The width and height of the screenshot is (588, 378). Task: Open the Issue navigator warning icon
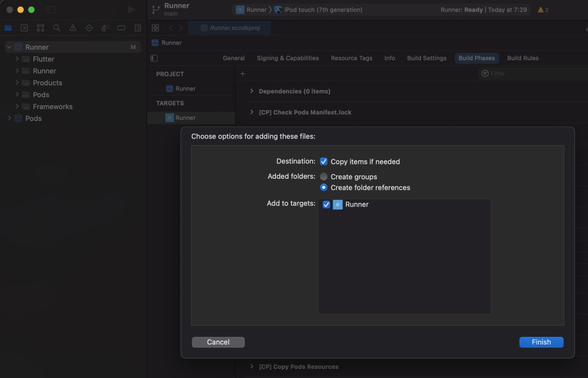(x=73, y=28)
